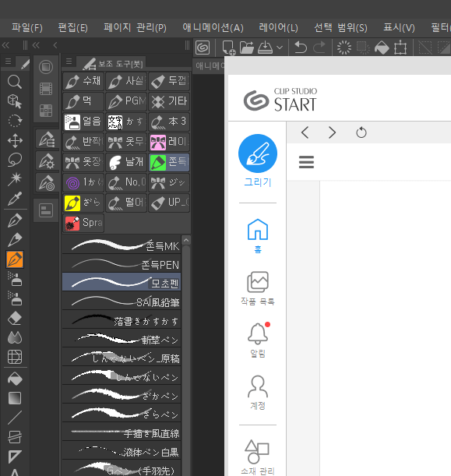The image size is (451, 476).
Task: Click the Fill icon in command bar
Action: [x=382, y=48]
